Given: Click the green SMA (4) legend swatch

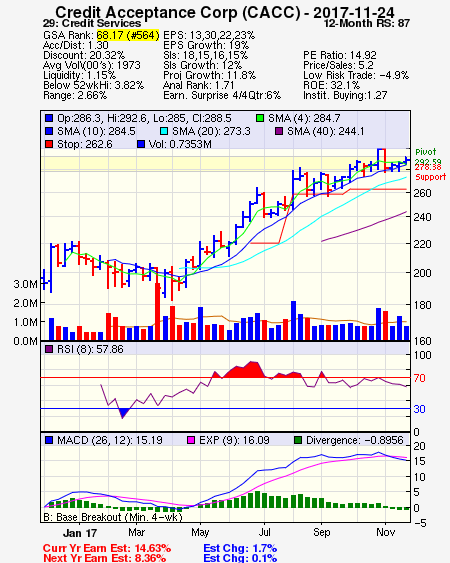Looking at the screenshot, I should pos(260,118).
